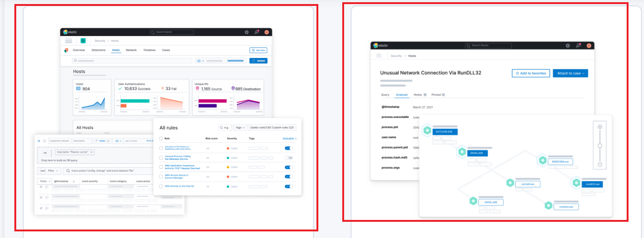Open the timeline date range dropdown

[x=118, y=141]
